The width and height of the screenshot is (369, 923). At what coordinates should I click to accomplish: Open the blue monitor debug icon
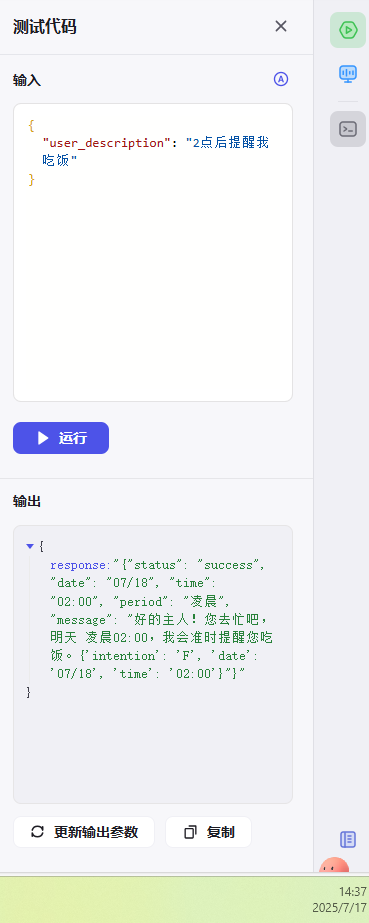point(348,74)
